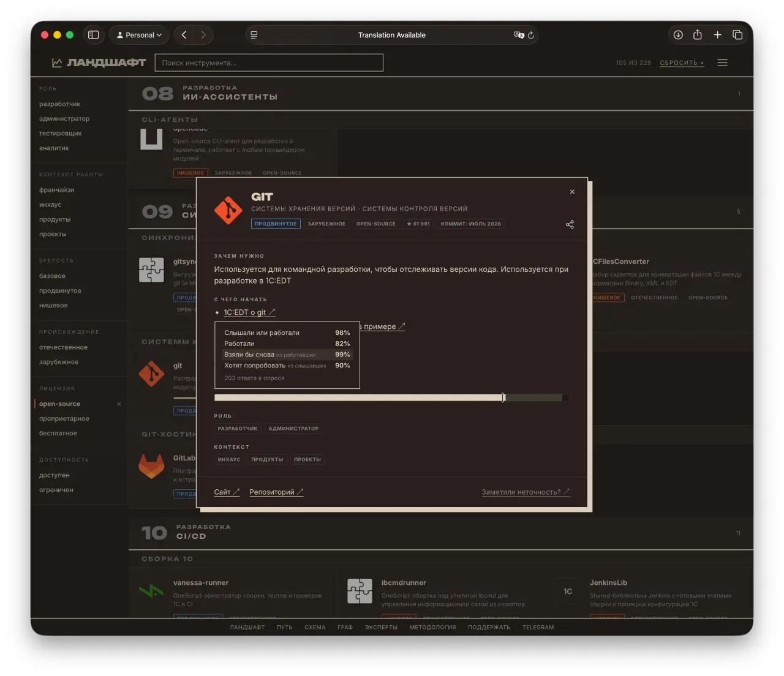
Task: Click the 'Коммит: июль 2026' badge
Action: 471,224
